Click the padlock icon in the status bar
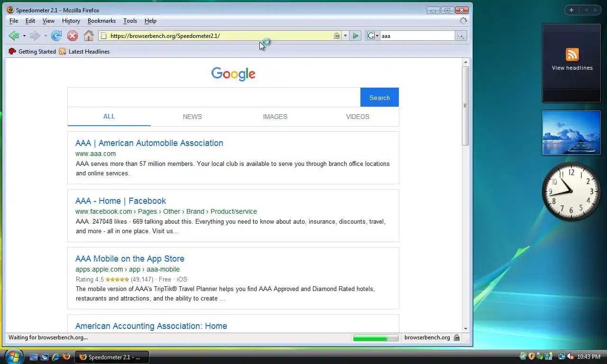Viewport: 607px width, 364px height. pyautogui.click(x=457, y=337)
